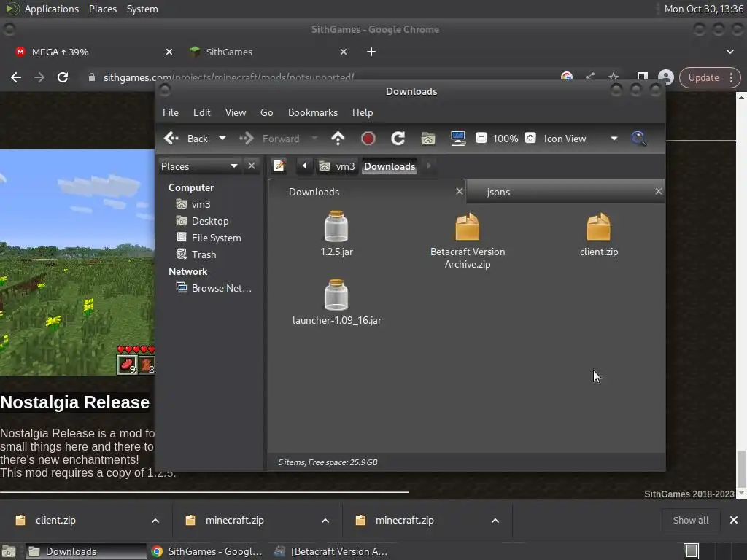
Task: Select Downloads path bar button
Action: coord(390,166)
